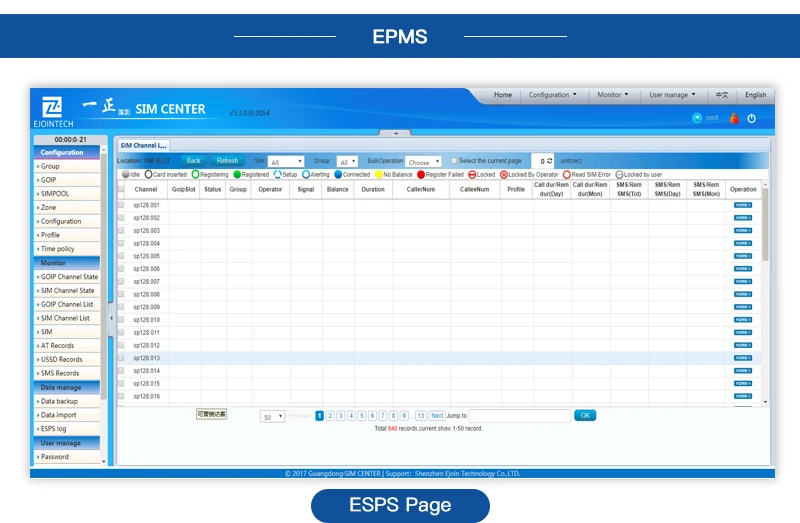
Task: Click the refresh interval reload icon
Action: pos(549,161)
